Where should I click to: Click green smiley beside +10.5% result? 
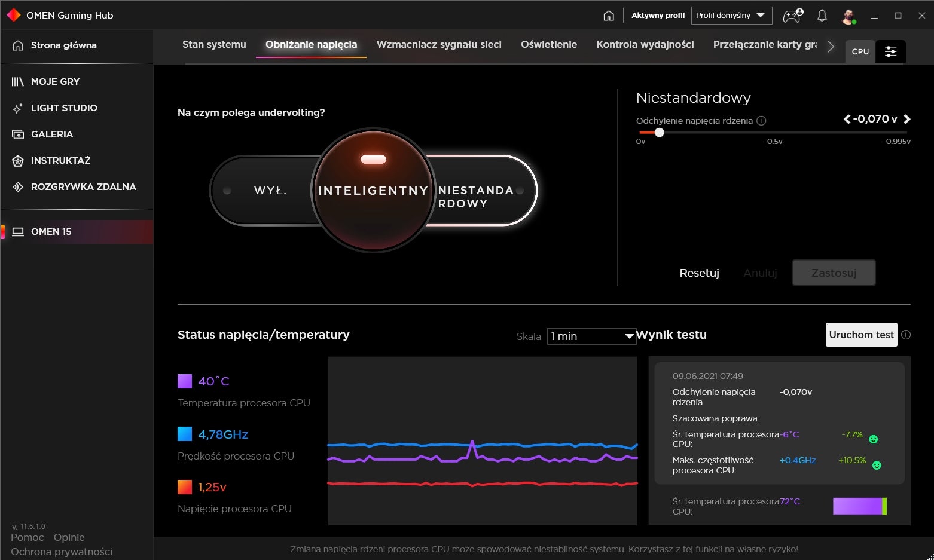click(877, 465)
